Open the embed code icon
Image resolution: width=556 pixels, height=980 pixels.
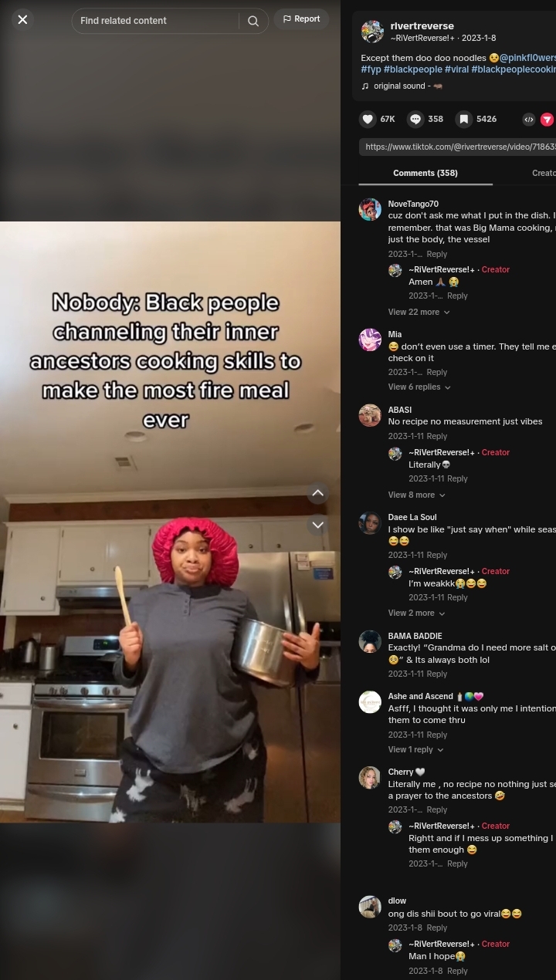[x=529, y=119]
